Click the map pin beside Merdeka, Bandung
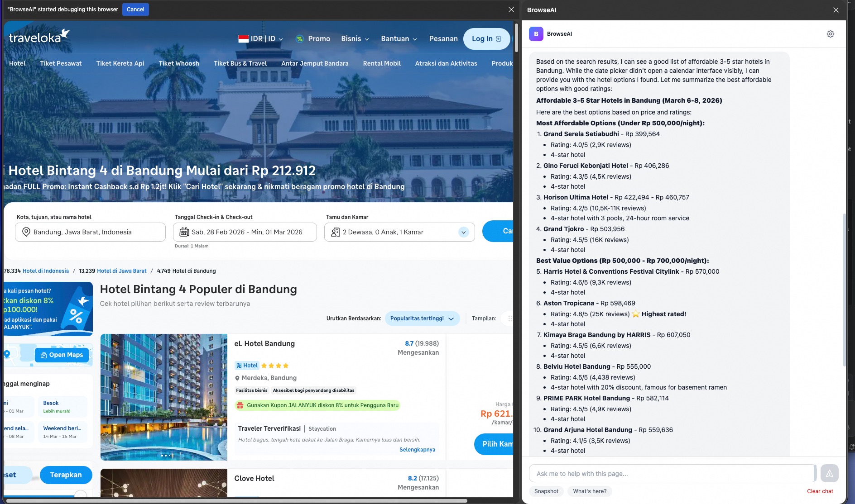 point(237,378)
